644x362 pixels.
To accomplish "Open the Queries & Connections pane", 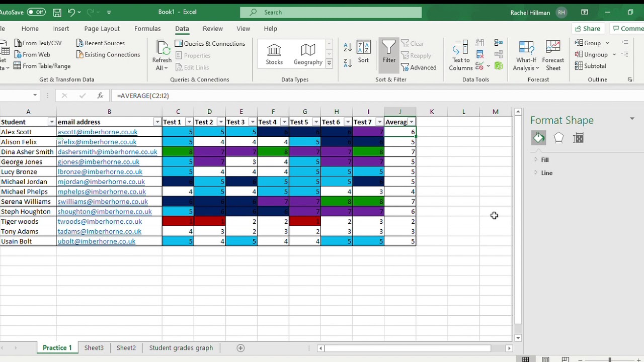I will click(210, 43).
